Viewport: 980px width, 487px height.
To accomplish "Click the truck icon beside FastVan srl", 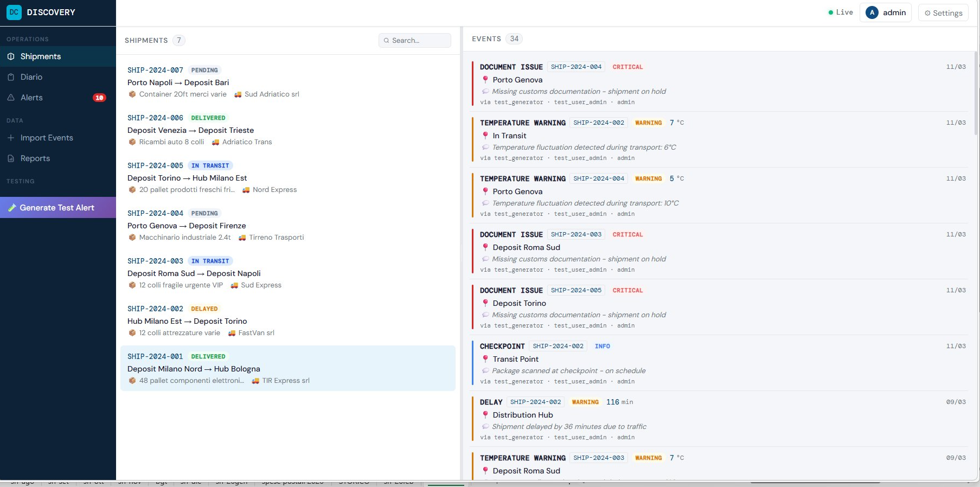I will click(x=232, y=333).
